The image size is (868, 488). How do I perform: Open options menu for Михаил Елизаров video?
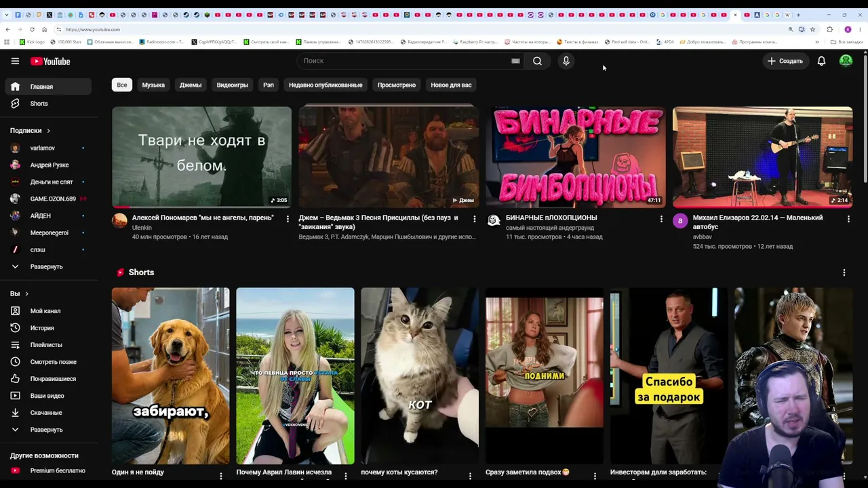pos(848,219)
